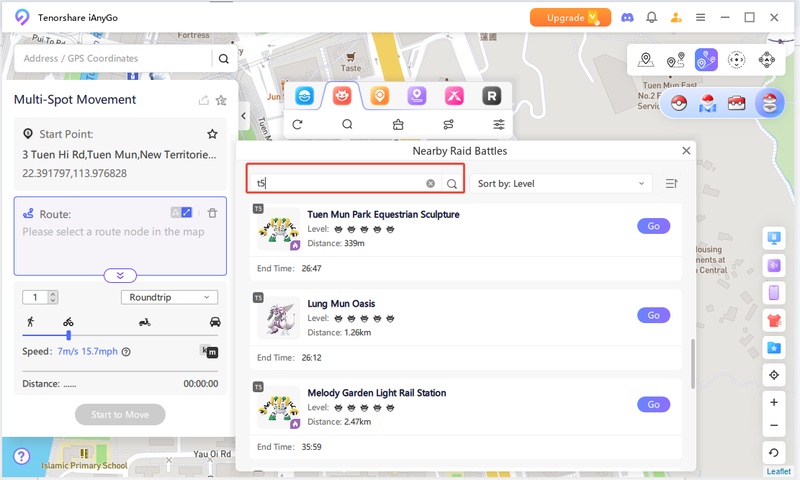This screenshot has width=800, height=480.
Task: Select the Two-spot movement mode icon
Action: (676, 60)
